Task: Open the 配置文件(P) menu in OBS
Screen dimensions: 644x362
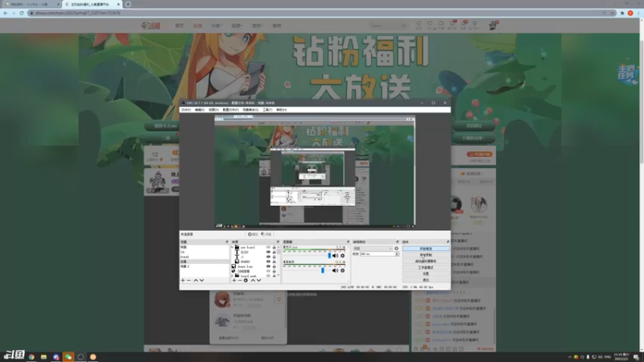Action: click(x=230, y=109)
